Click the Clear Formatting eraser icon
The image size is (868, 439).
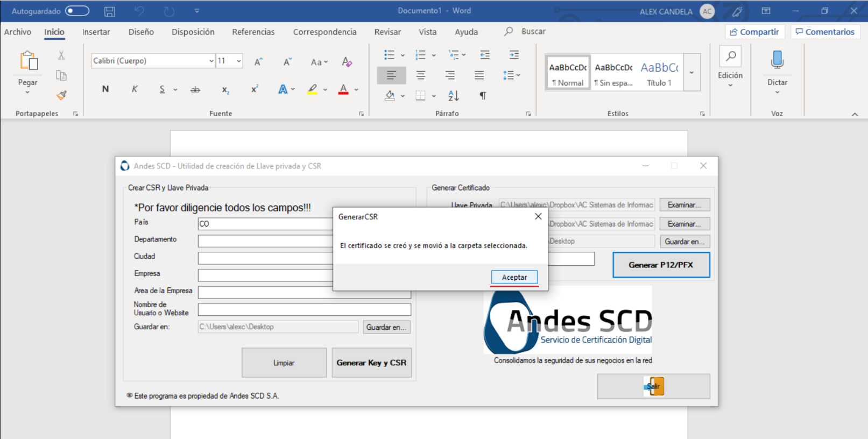point(347,61)
